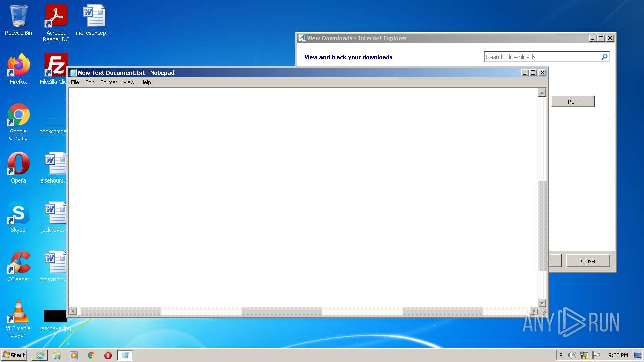Click Run button in View Downloads
Viewport: 644px width, 362px height.
click(x=573, y=102)
